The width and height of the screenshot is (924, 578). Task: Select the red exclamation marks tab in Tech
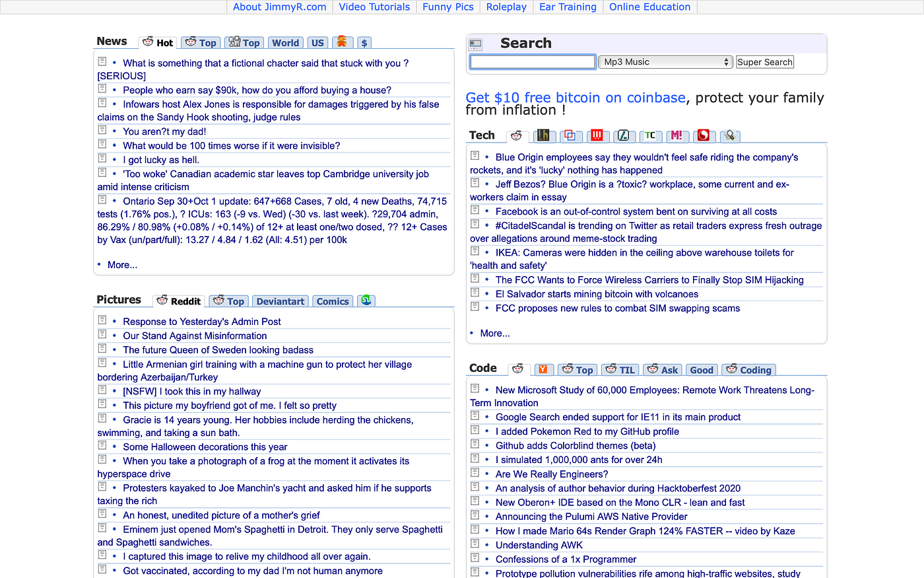point(597,135)
